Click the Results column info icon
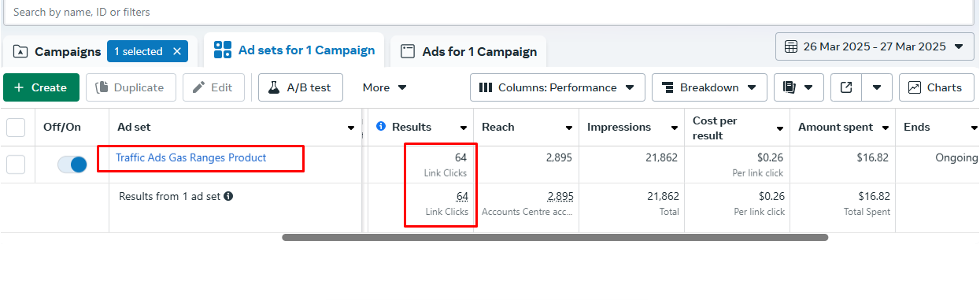The width and height of the screenshot is (980, 300). 381,127
